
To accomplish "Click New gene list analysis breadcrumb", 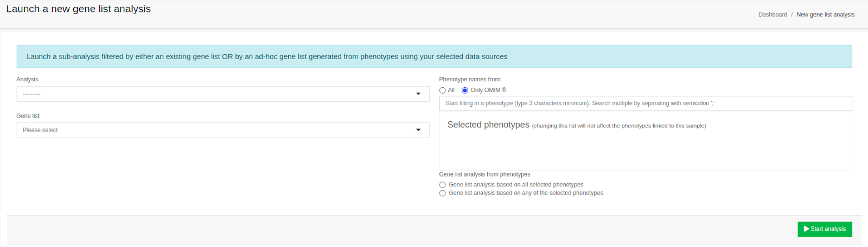I will [825, 15].
